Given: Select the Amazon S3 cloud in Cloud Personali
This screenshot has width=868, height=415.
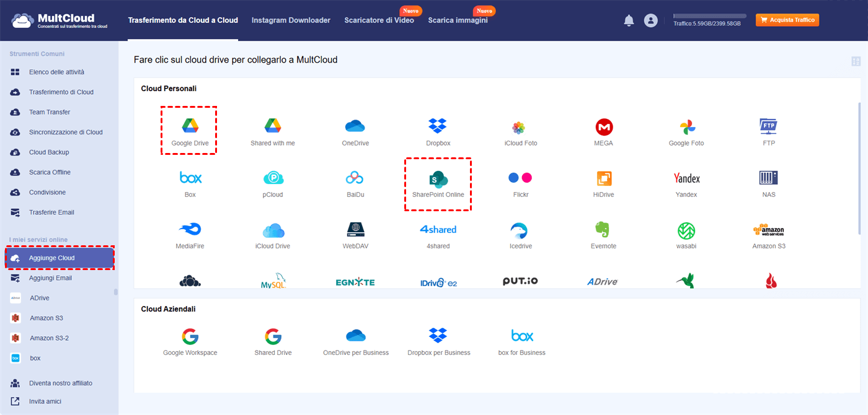Looking at the screenshot, I should click(x=769, y=230).
